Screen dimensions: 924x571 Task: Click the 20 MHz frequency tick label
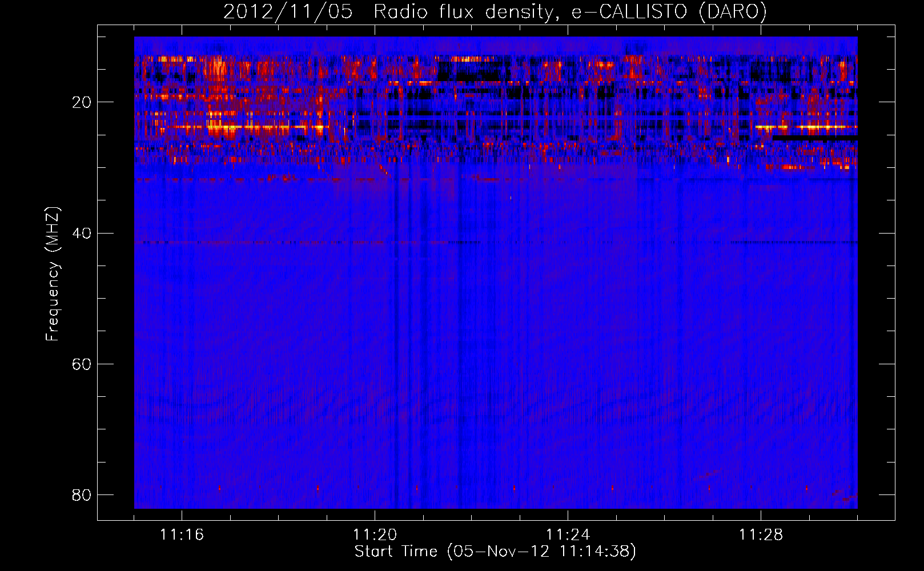[x=82, y=102]
